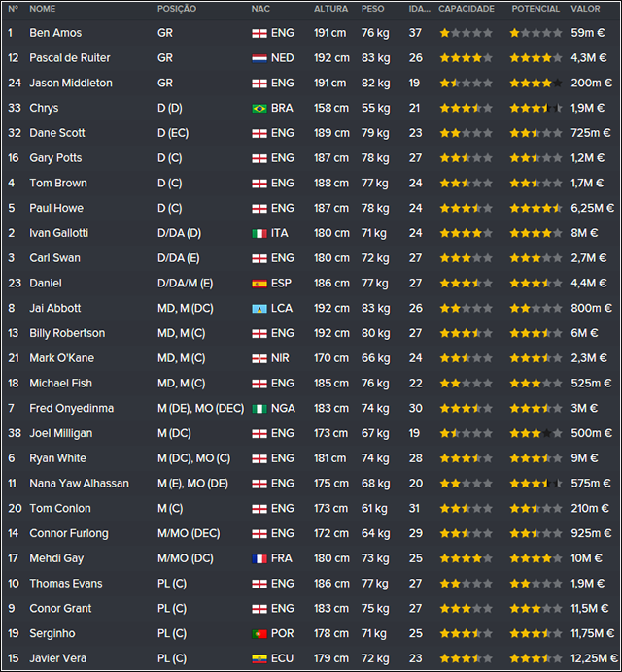
Task: Click the Netherlands flag for Pascal de Ruiter
Action: click(x=259, y=58)
